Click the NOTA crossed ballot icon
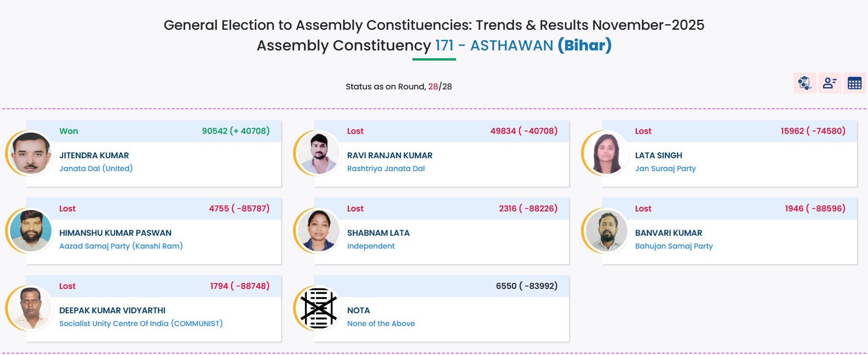 tap(319, 309)
